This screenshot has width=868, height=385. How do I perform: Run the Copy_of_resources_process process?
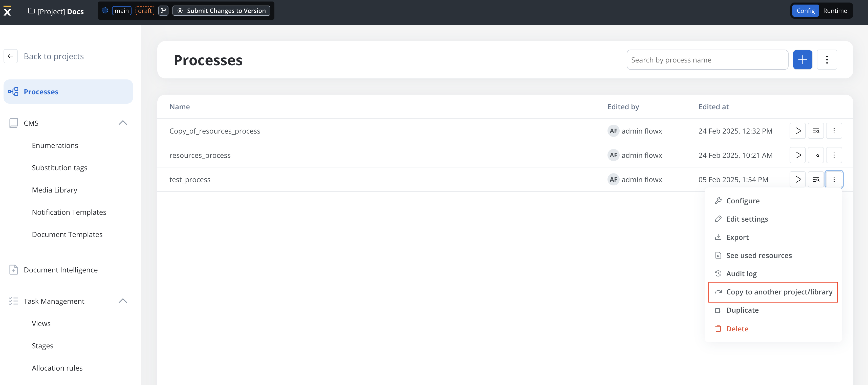click(x=798, y=131)
